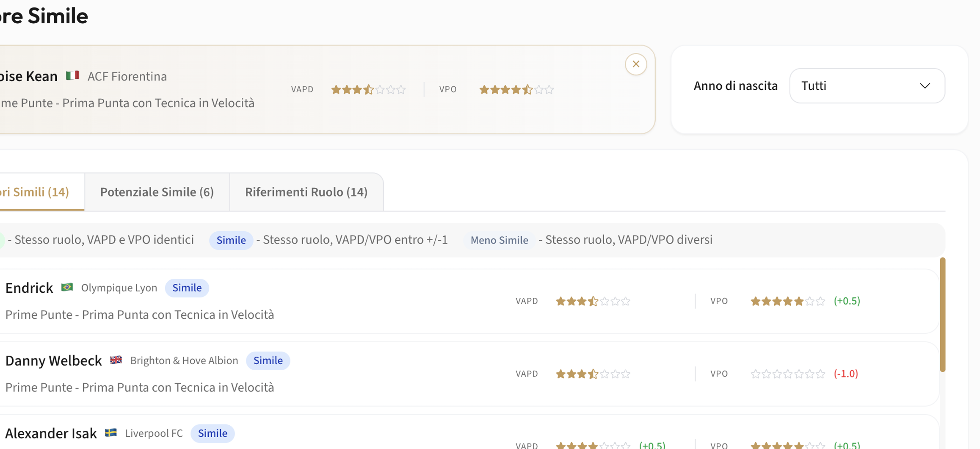Click the Sweden flag beside Alexander Isak
Viewport: 980px width, 449px height.
(x=111, y=433)
